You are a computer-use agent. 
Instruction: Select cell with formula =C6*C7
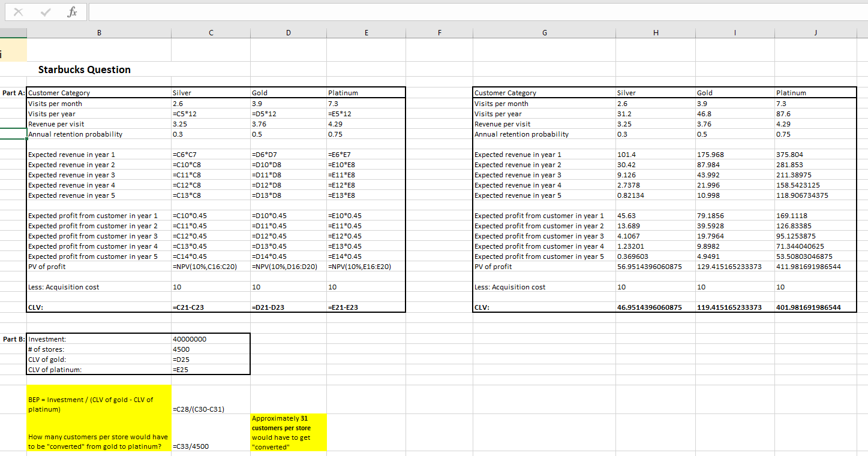211,155
